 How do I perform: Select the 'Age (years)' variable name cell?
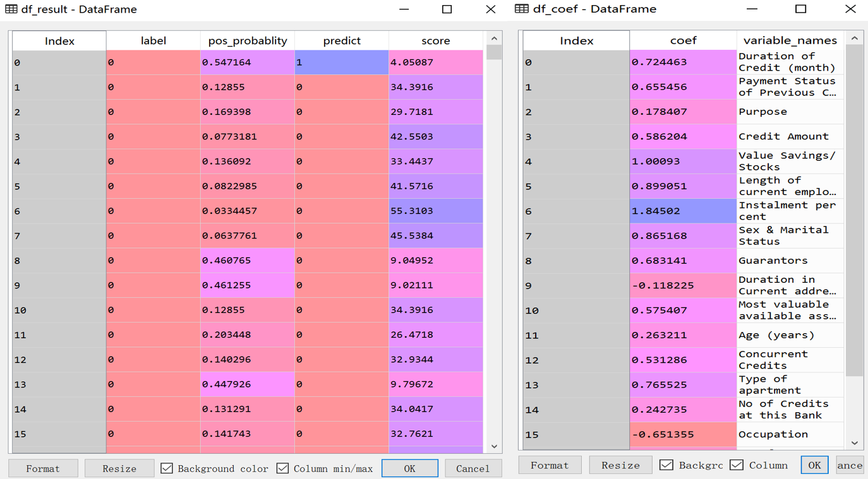click(x=790, y=335)
